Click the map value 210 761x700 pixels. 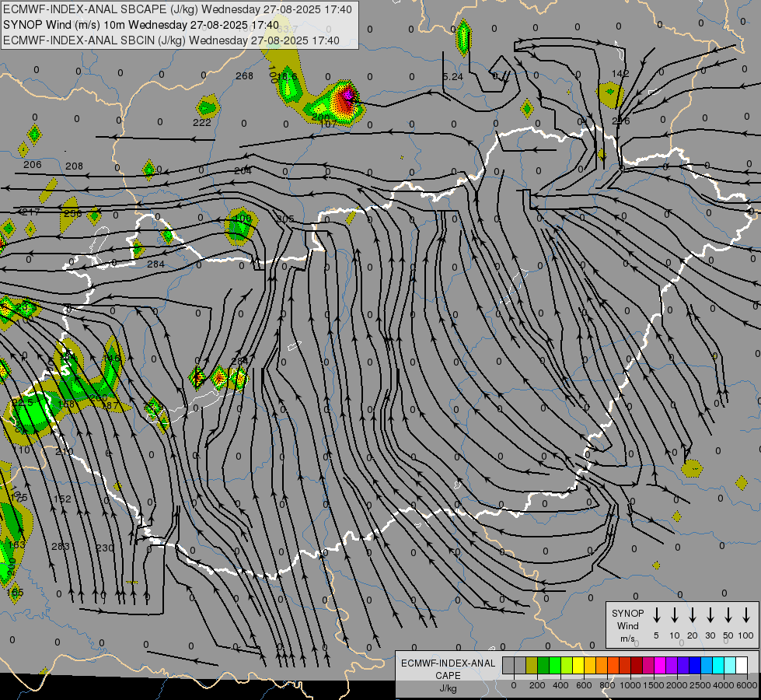tap(64, 452)
